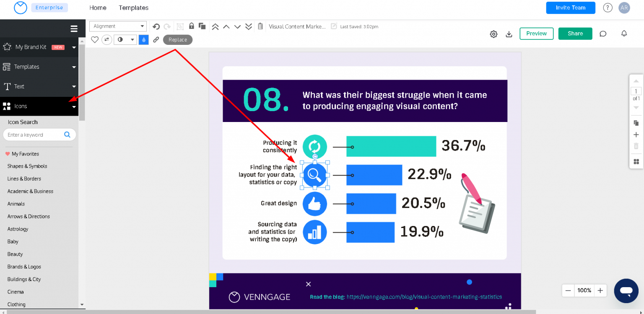The width and height of the screenshot is (644, 314).
Task: Click the Replace button
Action: click(x=177, y=39)
